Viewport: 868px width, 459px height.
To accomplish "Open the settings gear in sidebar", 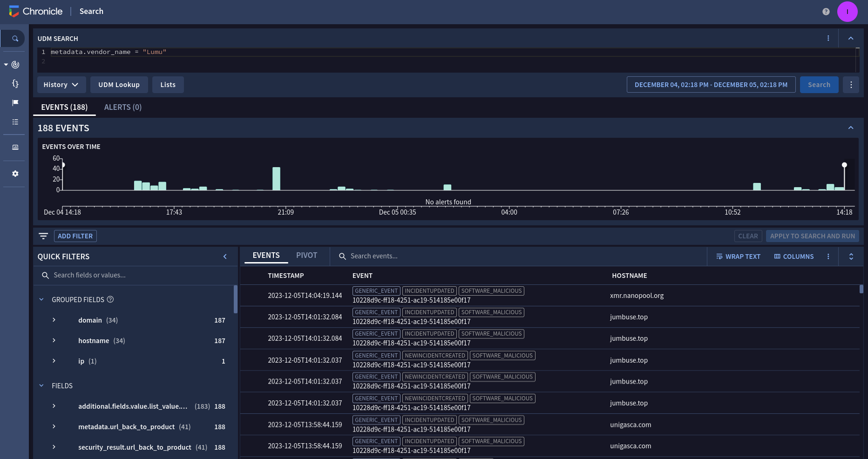I will pos(15,174).
